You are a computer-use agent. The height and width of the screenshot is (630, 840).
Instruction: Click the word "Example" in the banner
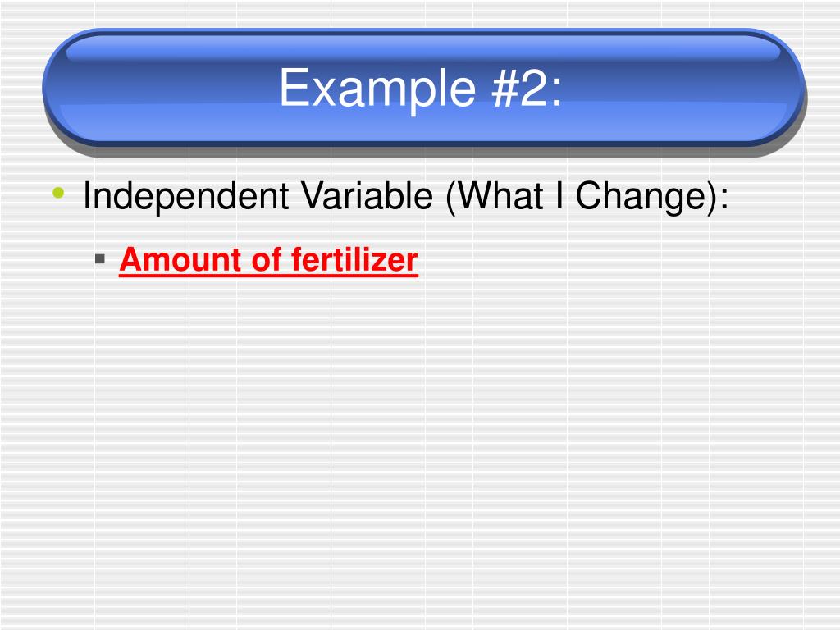[377, 89]
